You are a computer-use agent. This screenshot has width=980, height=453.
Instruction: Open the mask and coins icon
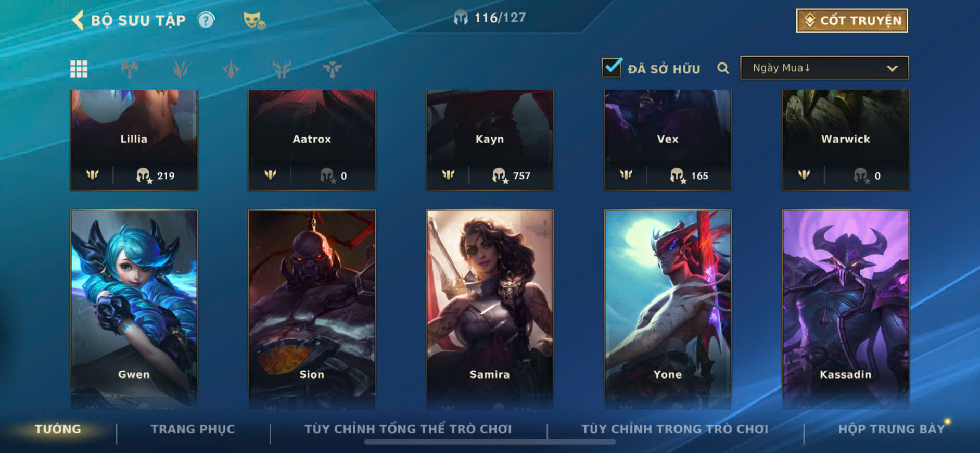254,21
